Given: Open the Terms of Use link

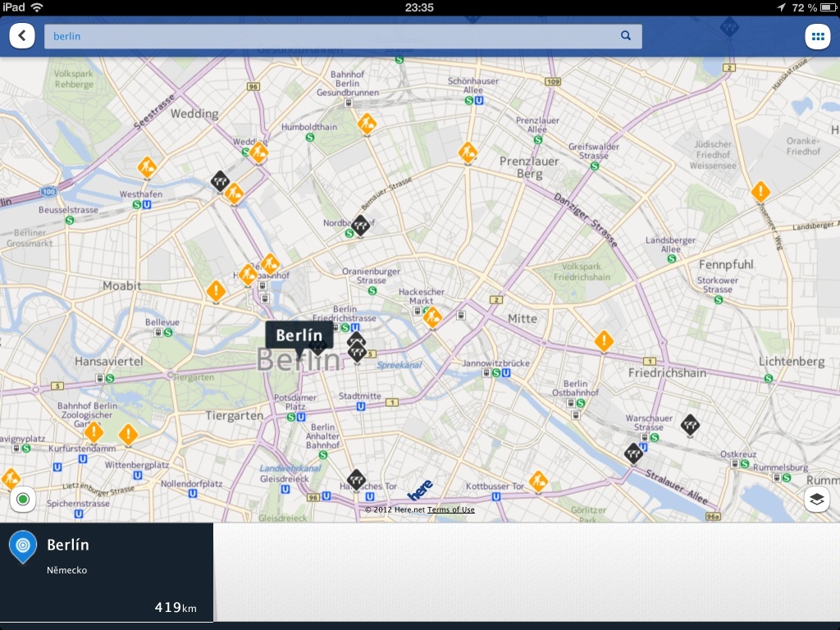Looking at the screenshot, I should [450, 509].
